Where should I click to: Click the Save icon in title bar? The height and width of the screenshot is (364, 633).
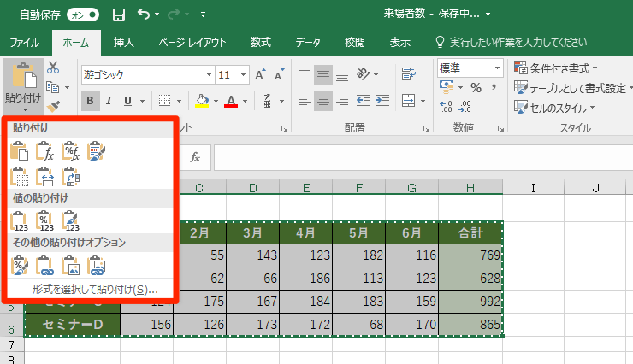point(118,15)
